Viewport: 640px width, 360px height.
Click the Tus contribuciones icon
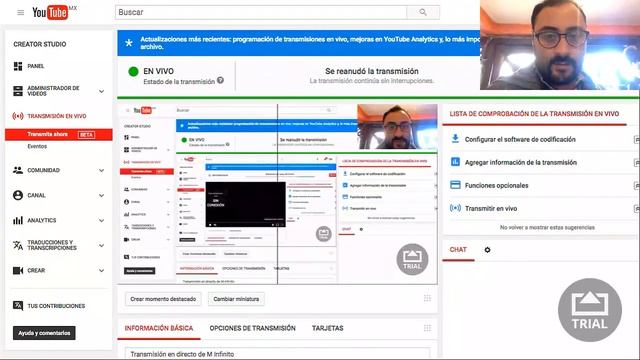[18, 306]
